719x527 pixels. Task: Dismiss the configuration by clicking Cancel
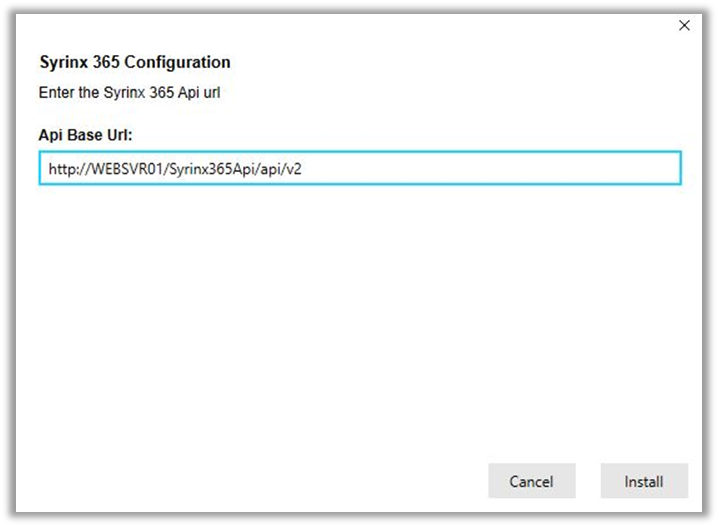(531, 481)
